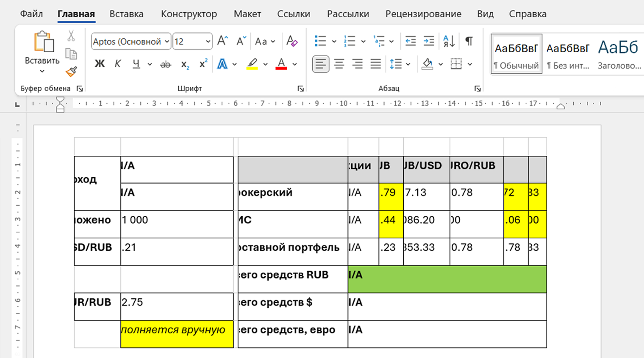
Task: Decrease font size with the smaller A
Action: (241, 41)
